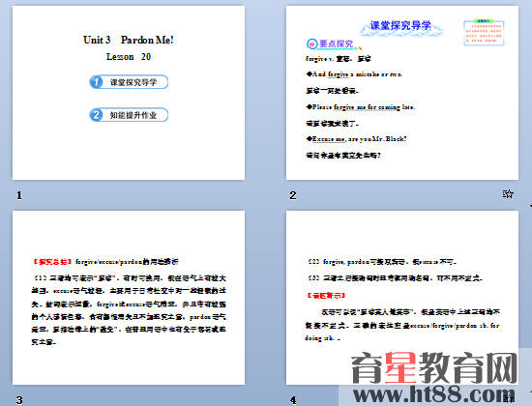This screenshot has height=406, width=532.
Task: Click the Unit 3 Pardon Me! title text
Action: pos(129,40)
